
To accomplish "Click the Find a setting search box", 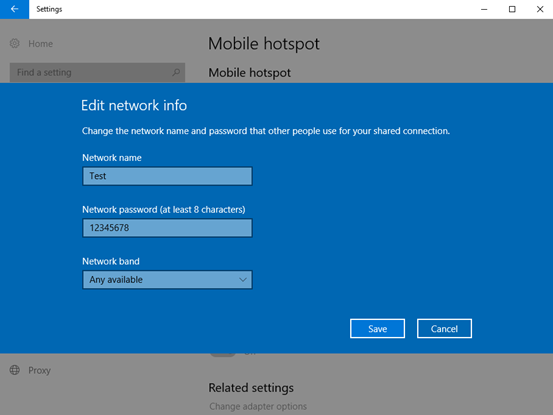I will click(97, 73).
